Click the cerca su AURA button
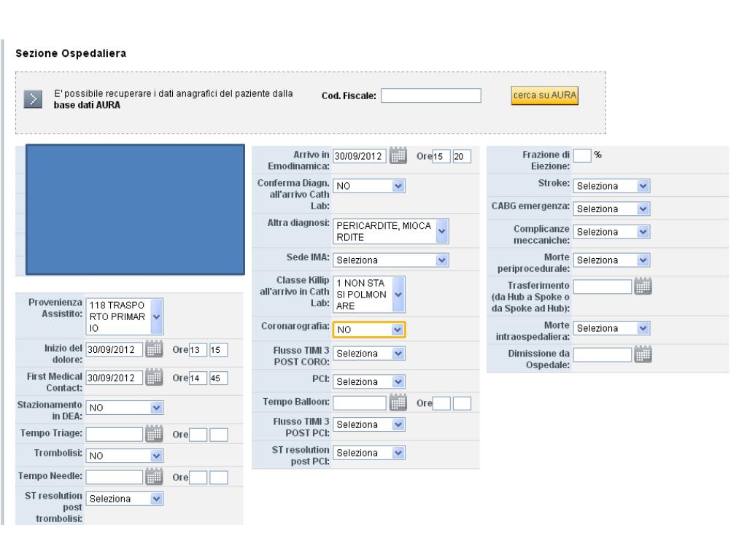 [544, 96]
